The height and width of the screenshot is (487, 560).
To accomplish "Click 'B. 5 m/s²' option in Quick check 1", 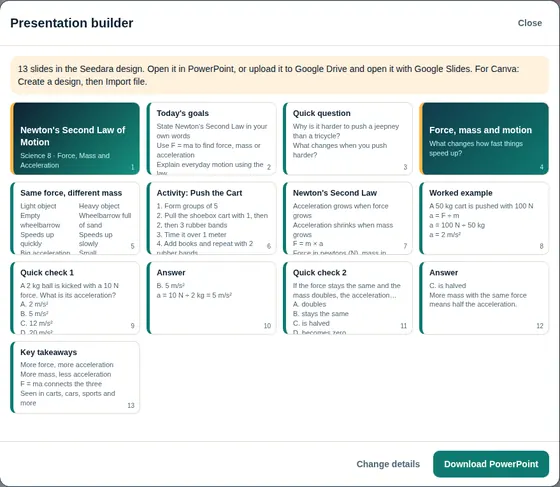I will (34, 313).
